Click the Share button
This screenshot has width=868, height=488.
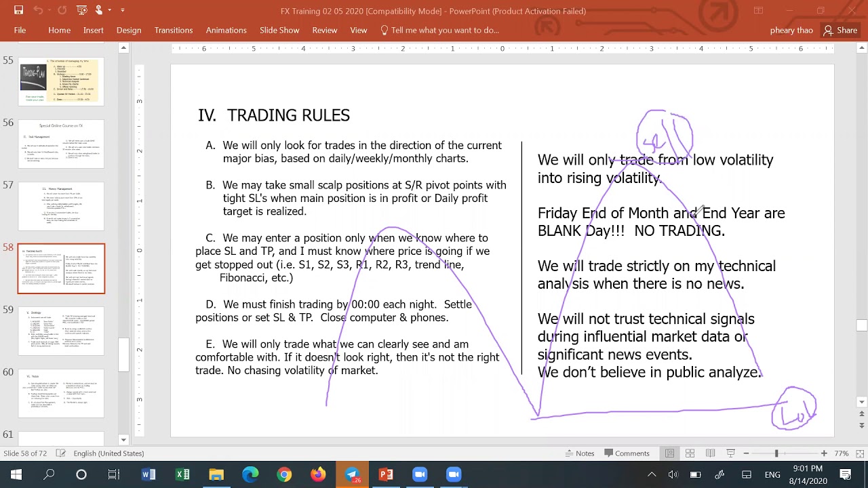[840, 30]
